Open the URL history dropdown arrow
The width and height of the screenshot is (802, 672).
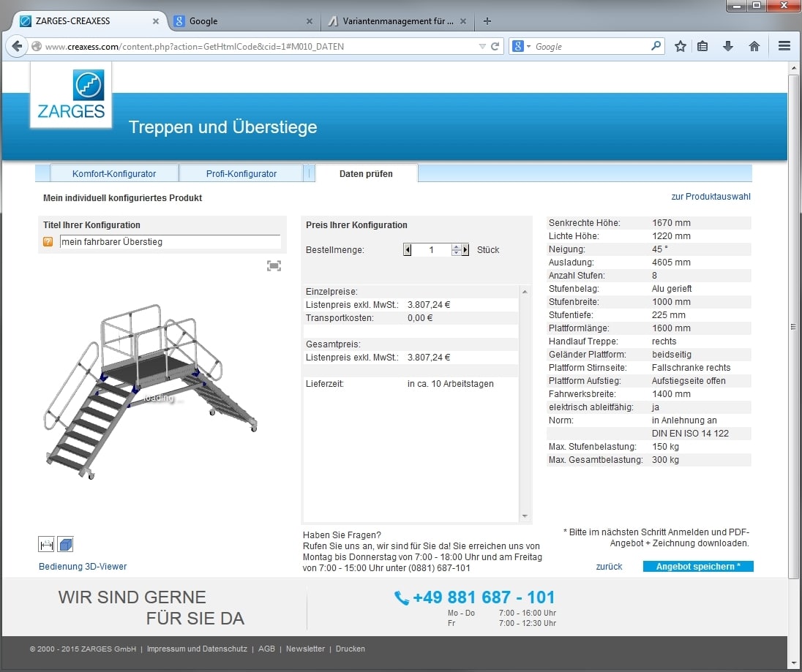tap(481, 47)
